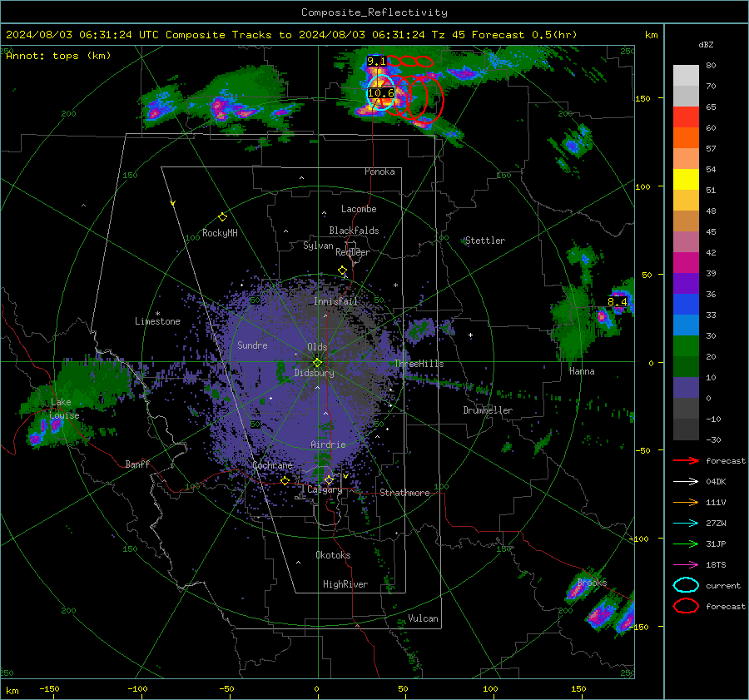The width and height of the screenshot is (749, 700).
Task: Click the Composite_Reflectivity title
Action: coord(374,12)
